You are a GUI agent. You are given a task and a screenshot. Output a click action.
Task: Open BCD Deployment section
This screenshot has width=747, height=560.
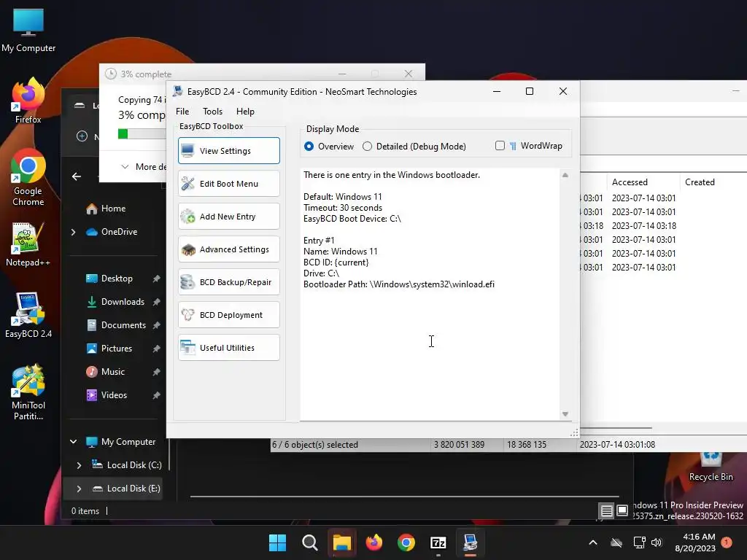point(228,315)
